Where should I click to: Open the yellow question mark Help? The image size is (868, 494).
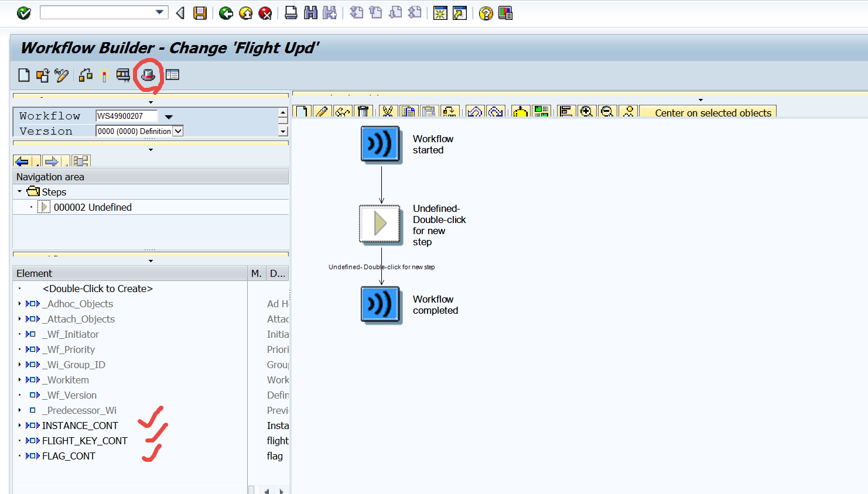[x=486, y=13]
